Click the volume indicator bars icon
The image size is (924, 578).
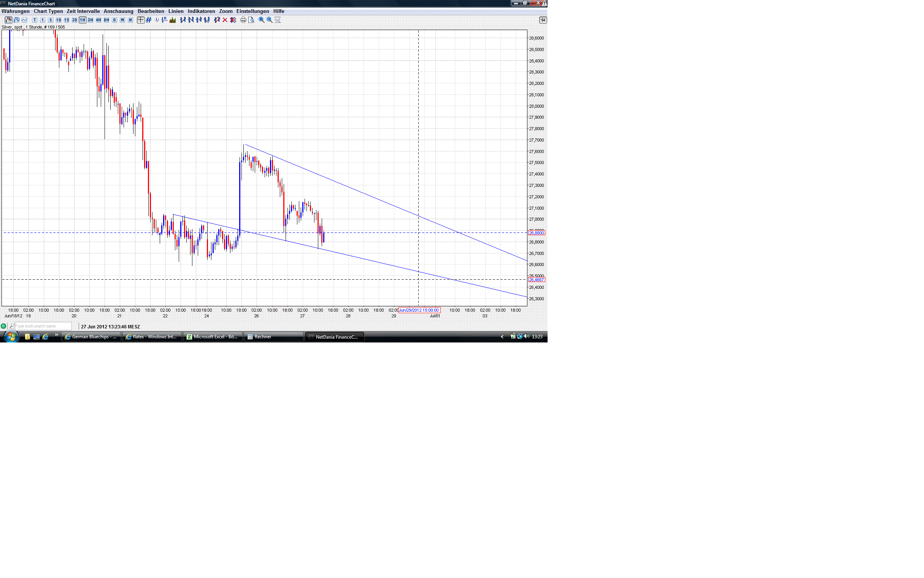[x=173, y=20]
